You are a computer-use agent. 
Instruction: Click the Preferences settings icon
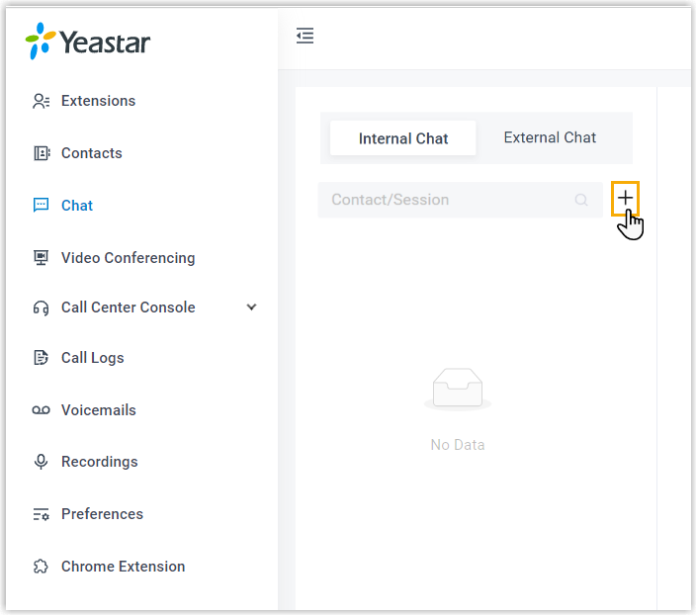(x=41, y=514)
